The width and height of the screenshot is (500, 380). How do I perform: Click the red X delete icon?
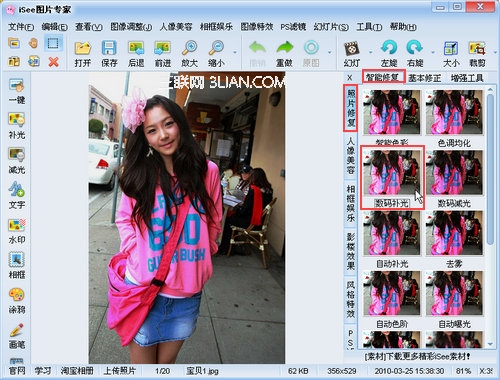(53, 62)
